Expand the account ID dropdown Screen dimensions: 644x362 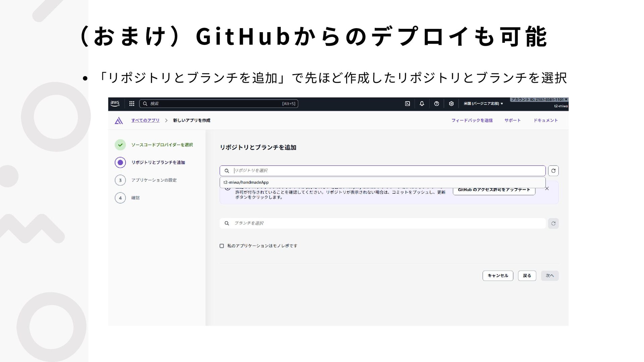pyautogui.click(x=539, y=100)
